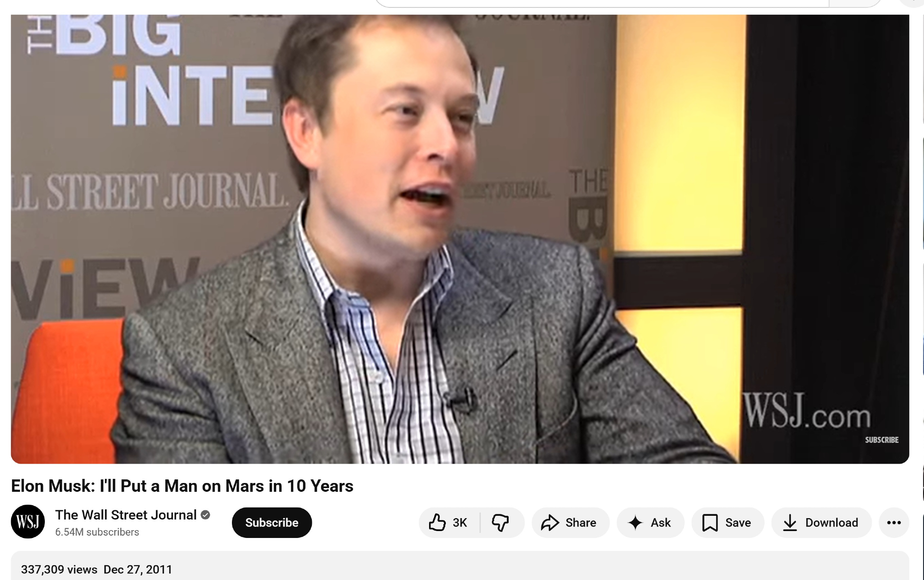Screen dimensions: 924x580
Task: Click the verified checkmark badge
Action: (206, 515)
